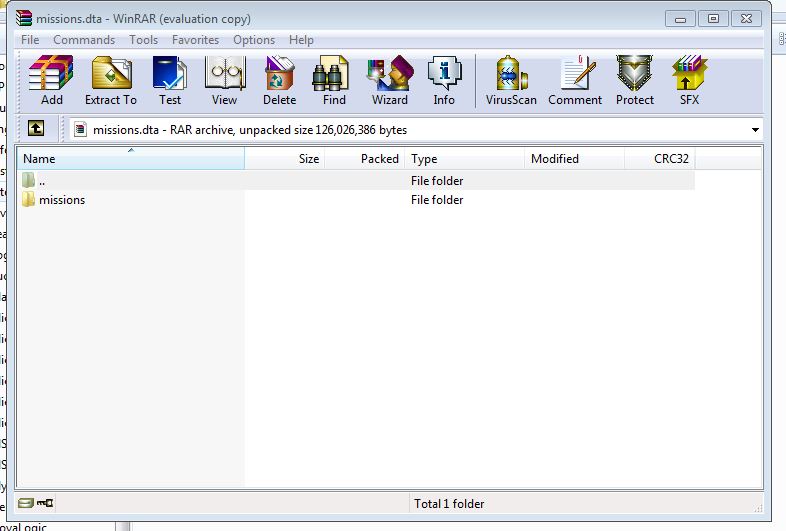Show archive Info

pos(444,80)
